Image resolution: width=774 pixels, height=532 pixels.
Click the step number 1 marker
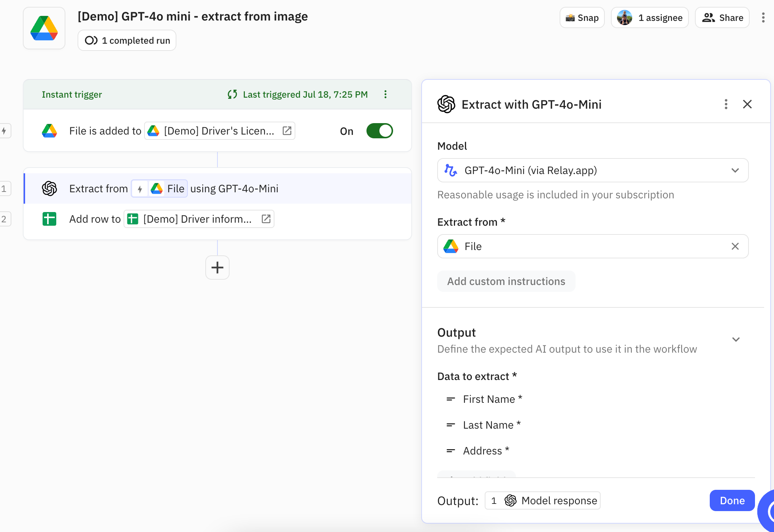5,188
